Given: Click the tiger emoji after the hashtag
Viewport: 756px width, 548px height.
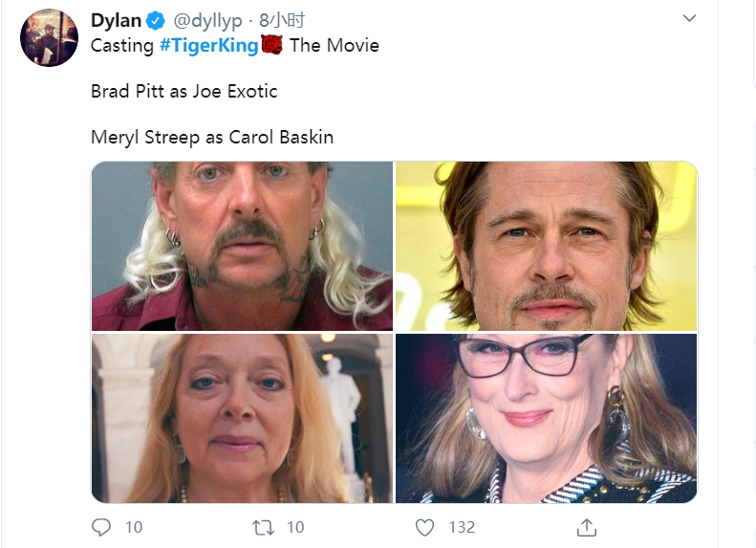Looking at the screenshot, I should [272, 45].
